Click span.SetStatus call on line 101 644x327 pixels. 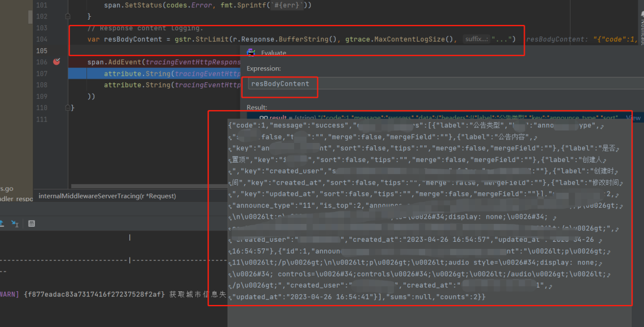(x=133, y=5)
